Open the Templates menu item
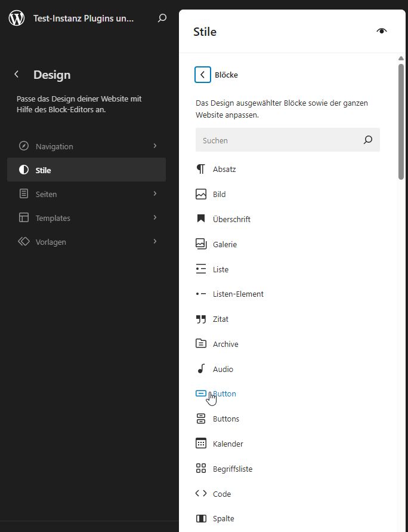The width and height of the screenshot is (408, 532). point(86,218)
